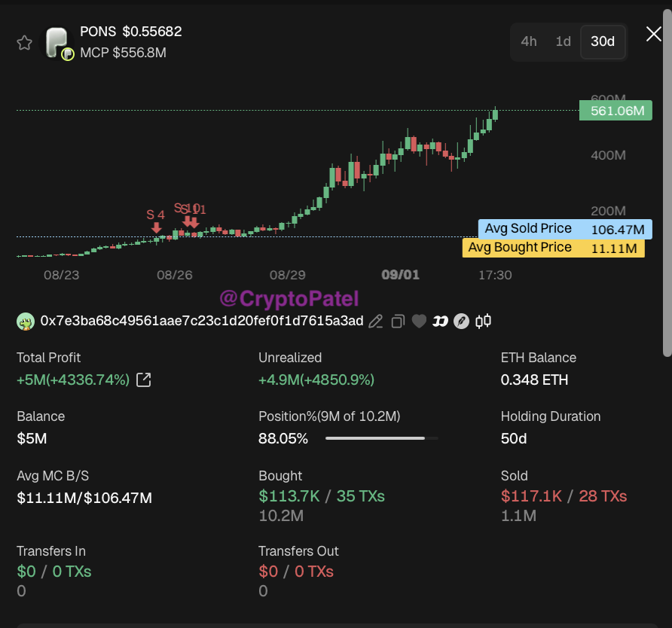The width and height of the screenshot is (672, 628).
Task: Click the Avg Sold Price 106.47M label
Action: click(565, 229)
